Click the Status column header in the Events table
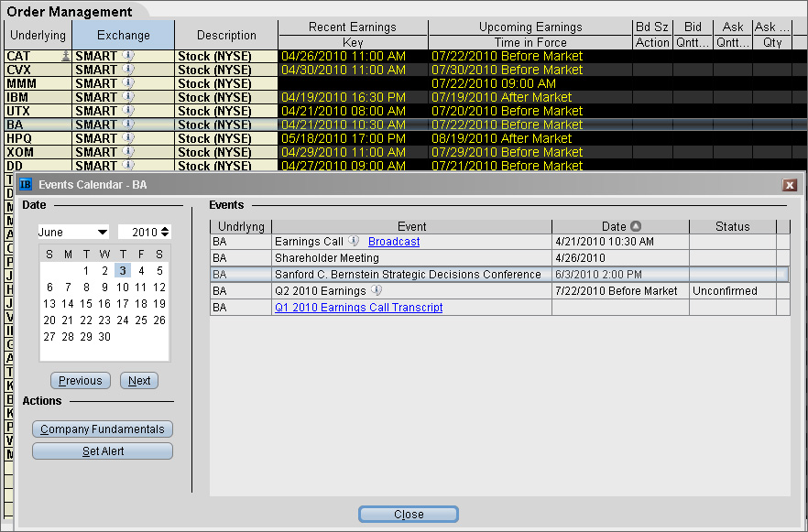 coord(732,226)
